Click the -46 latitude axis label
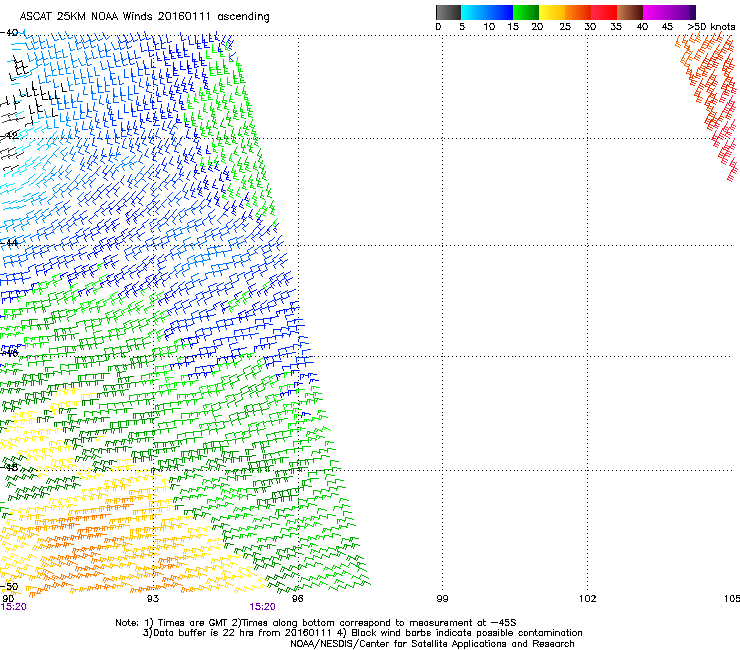Viewport: 740px width, 650px height. (9, 353)
